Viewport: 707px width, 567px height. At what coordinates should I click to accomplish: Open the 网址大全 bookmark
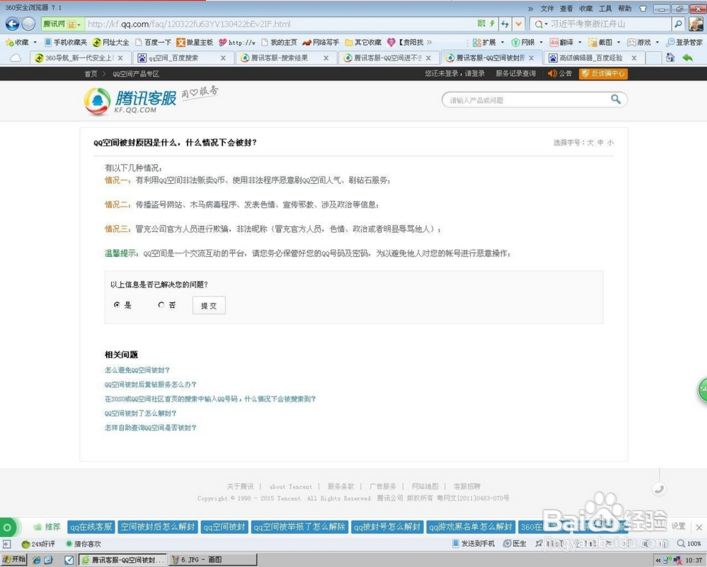[x=111, y=42]
